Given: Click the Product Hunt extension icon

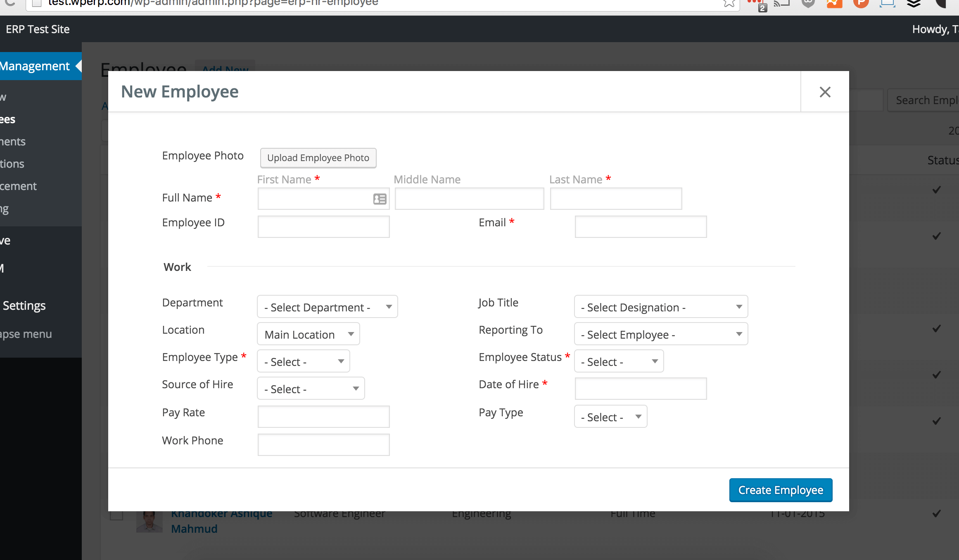Looking at the screenshot, I should click(861, 3).
